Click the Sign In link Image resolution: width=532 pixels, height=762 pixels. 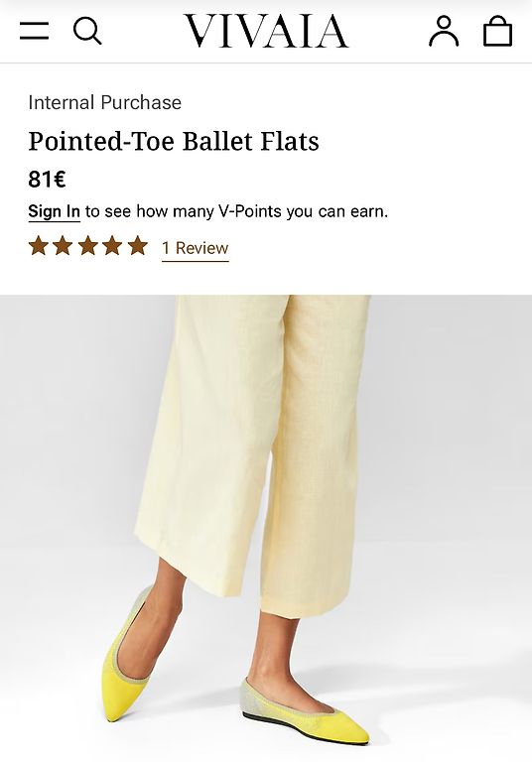tap(54, 211)
